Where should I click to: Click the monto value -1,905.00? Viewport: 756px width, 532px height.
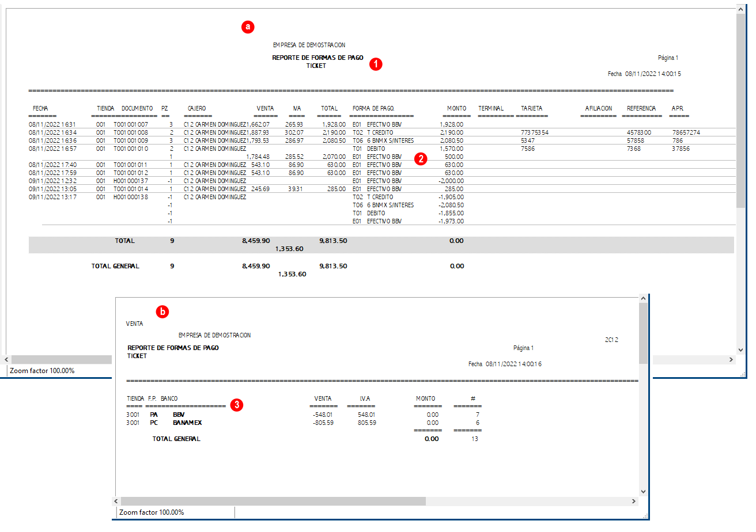451,197
